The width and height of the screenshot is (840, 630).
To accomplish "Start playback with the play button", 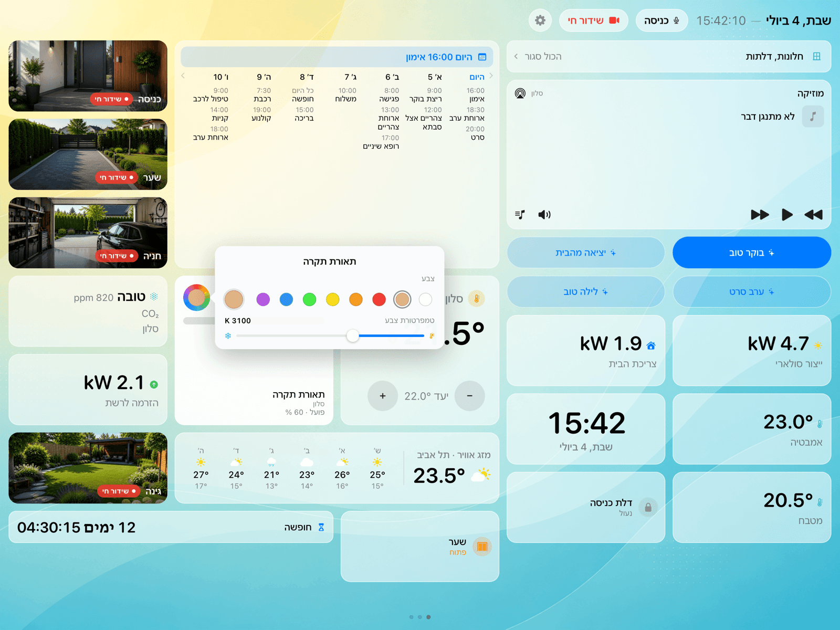I will [786, 214].
